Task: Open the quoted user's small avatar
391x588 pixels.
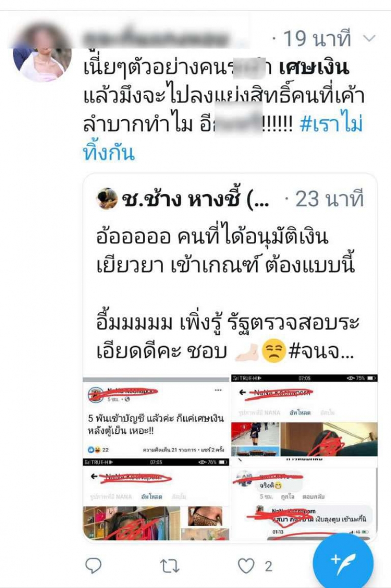Action: click(x=108, y=198)
